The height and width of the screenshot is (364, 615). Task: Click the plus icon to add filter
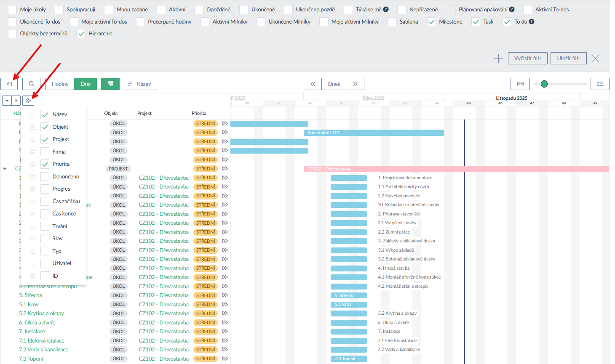click(x=498, y=58)
